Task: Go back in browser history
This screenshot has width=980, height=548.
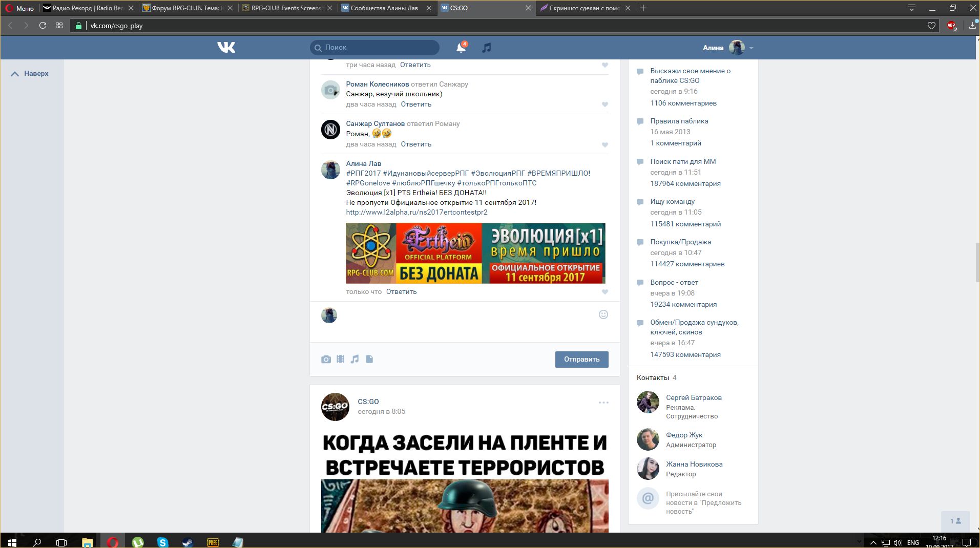Action: pos(10,26)
